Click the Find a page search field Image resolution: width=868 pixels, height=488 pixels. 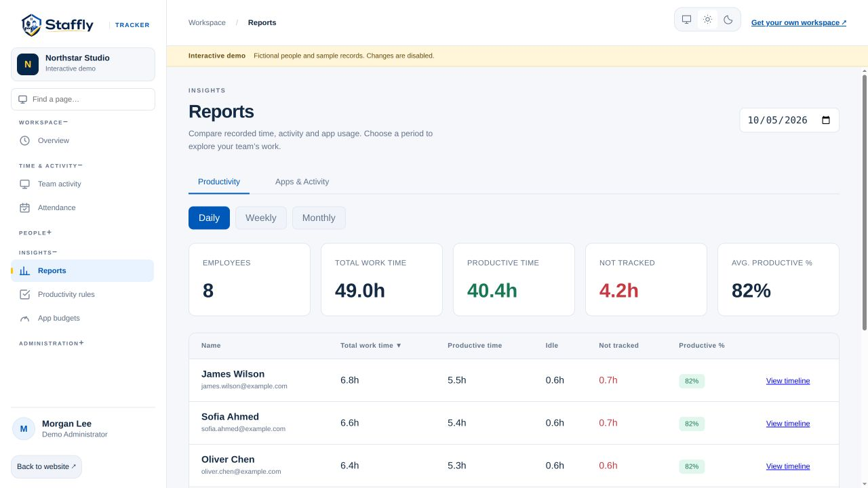pyautogui.click(x=83, y=99)
